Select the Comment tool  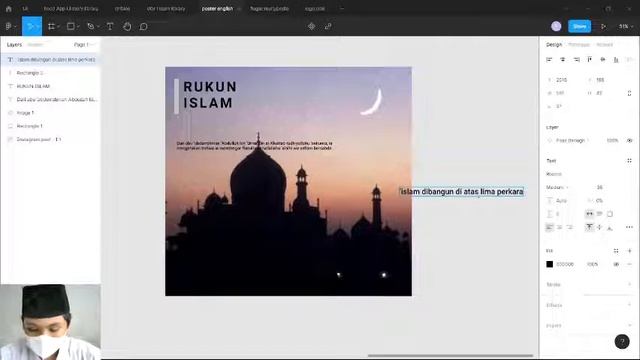point(143,27)
